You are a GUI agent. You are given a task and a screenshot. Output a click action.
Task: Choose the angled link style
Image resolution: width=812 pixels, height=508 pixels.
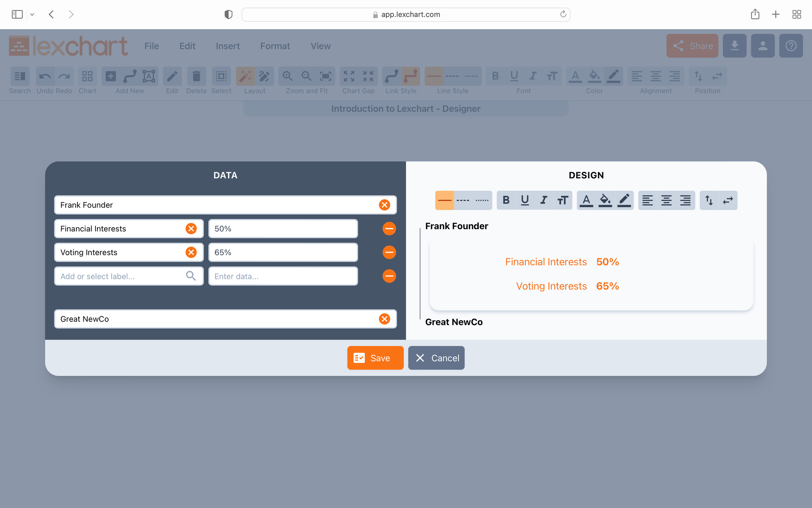click(x=410, y=76)
